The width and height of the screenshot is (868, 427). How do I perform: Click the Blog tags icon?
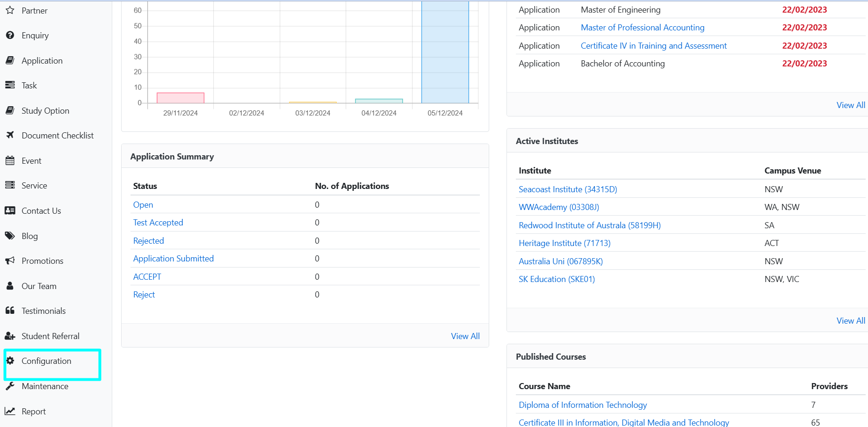10,236
